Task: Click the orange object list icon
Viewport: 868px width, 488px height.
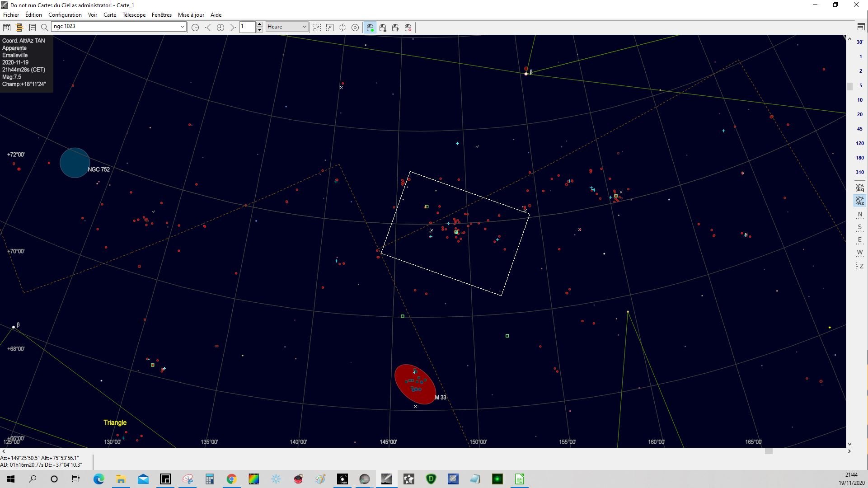Action: click(x=19, y=28)
